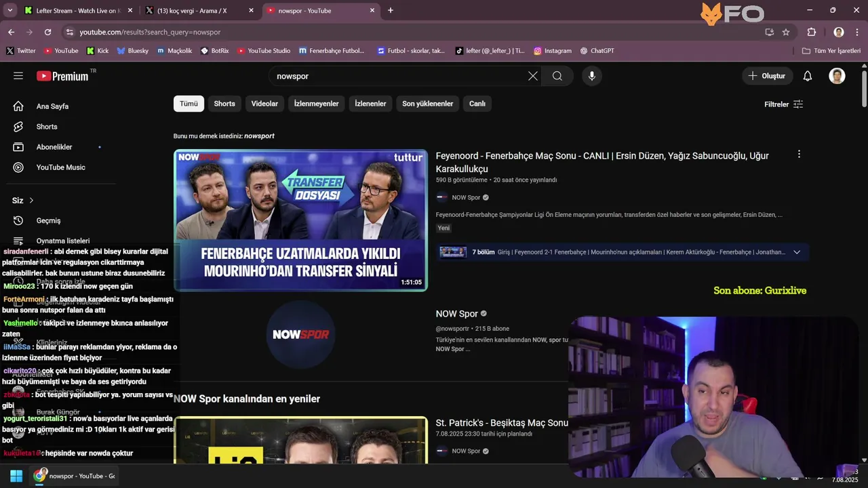Open the Chrome profile avatar in the toolbar
Image resolution: width=868 pixels, height=488 pixels.
[839, 32]
